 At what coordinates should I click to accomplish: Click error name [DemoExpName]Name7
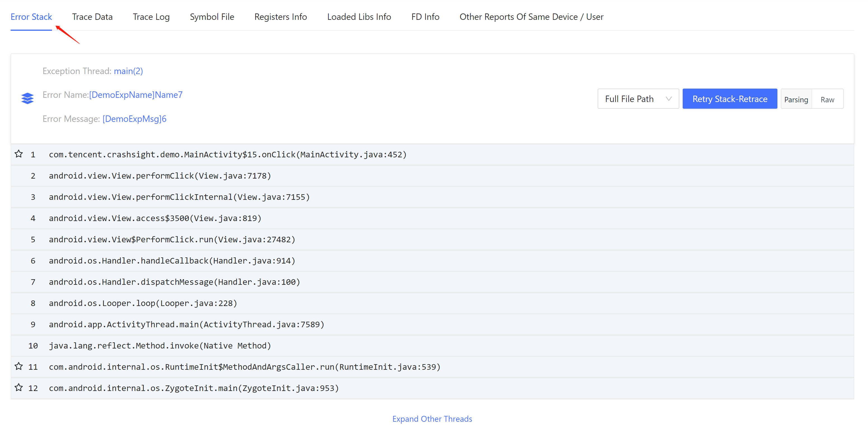[x=136, y=95]
